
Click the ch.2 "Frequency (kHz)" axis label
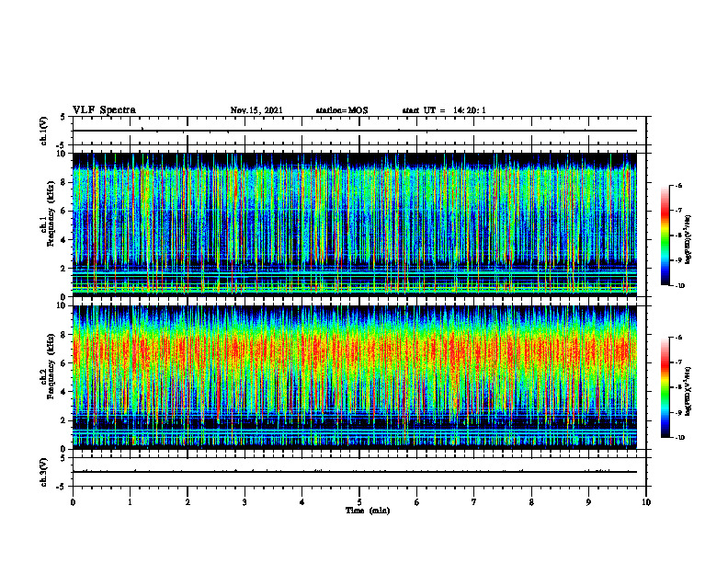51,366
